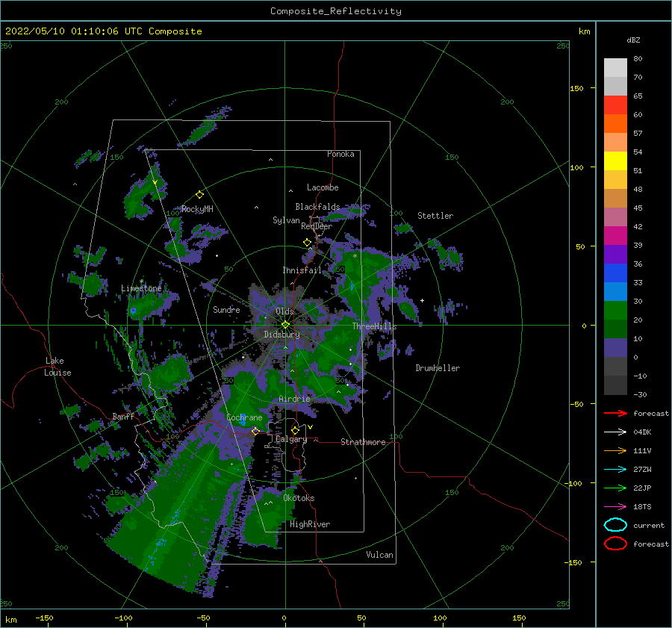
Task: Click the Ponoka label on map
Action: [x=340, y=154]
